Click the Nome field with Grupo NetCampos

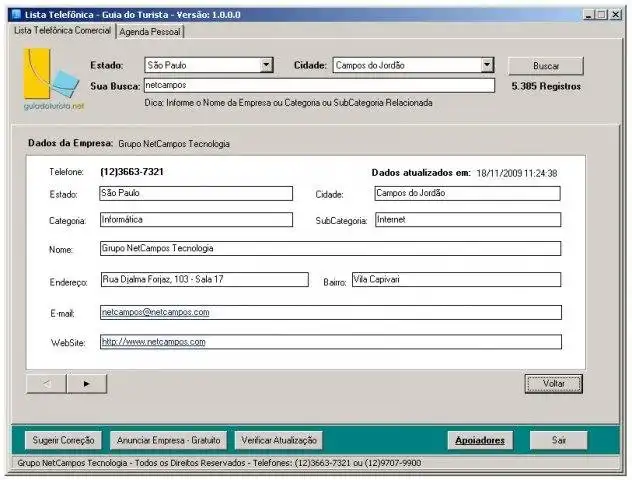(331, 248)
